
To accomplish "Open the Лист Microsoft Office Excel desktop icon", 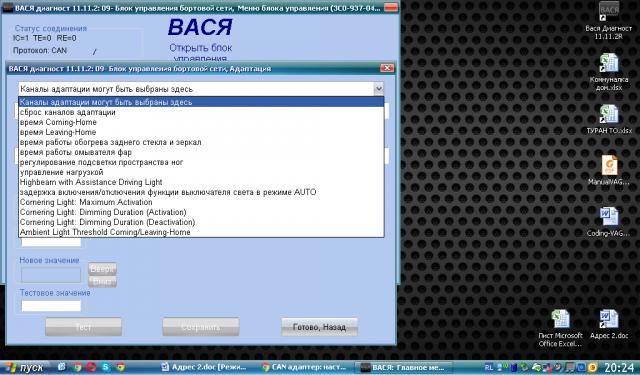I will (x=560, y=328).
